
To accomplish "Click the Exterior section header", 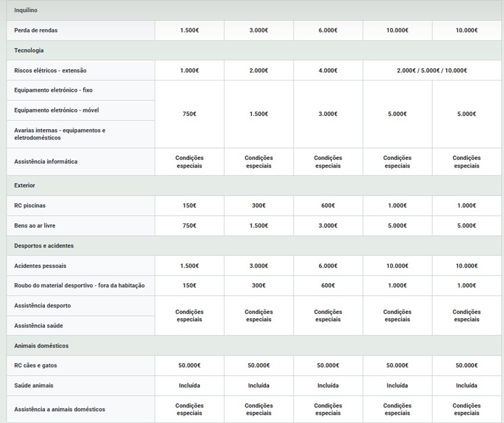I will click(24, 185).
